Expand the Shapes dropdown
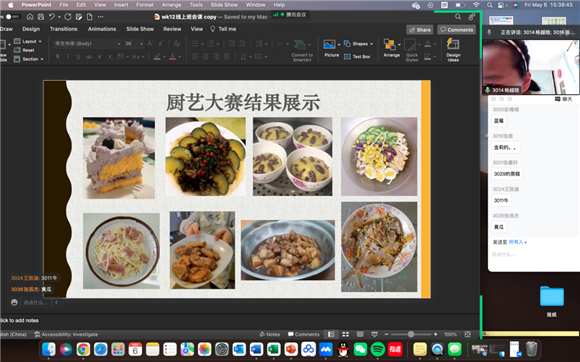 pos(358,44)
